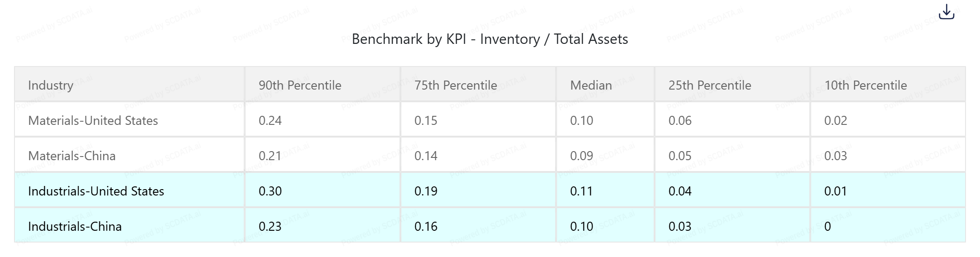Click the download icon above the table
The image size is (980, 257).
[x=946, y=12]
